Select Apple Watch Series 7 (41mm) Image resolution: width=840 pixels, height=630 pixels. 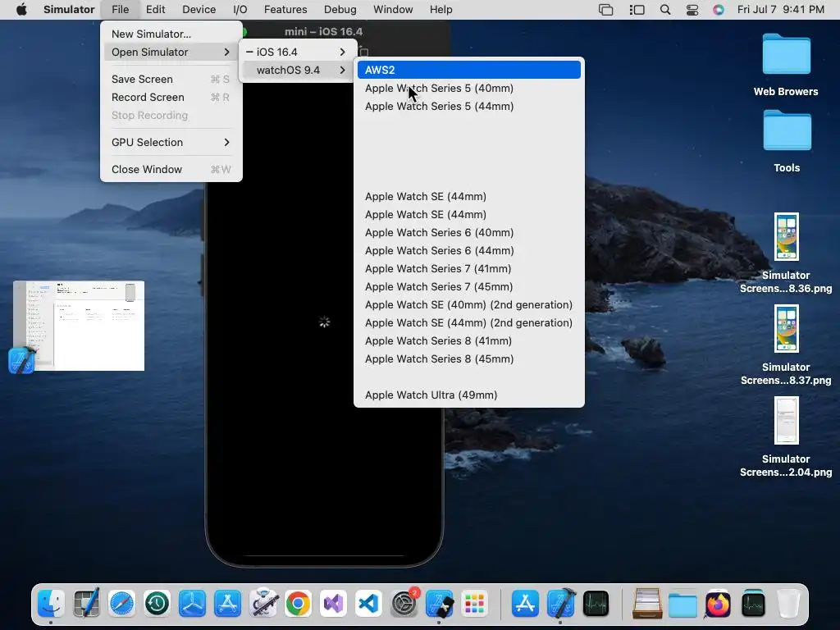tap(468, 268)
